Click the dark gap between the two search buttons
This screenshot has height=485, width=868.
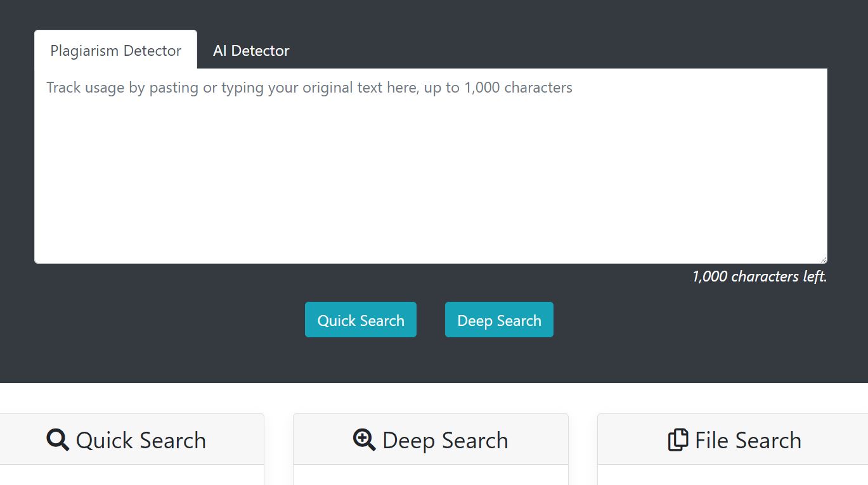pyautogui.click(x=431, y=320)
